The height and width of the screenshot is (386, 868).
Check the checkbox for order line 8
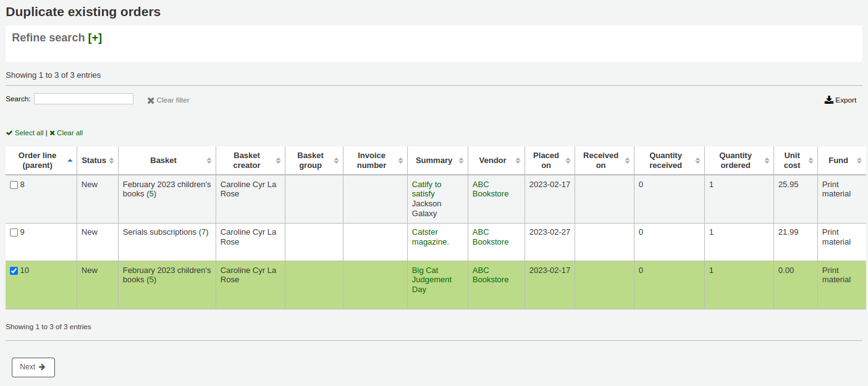[14, 183]
